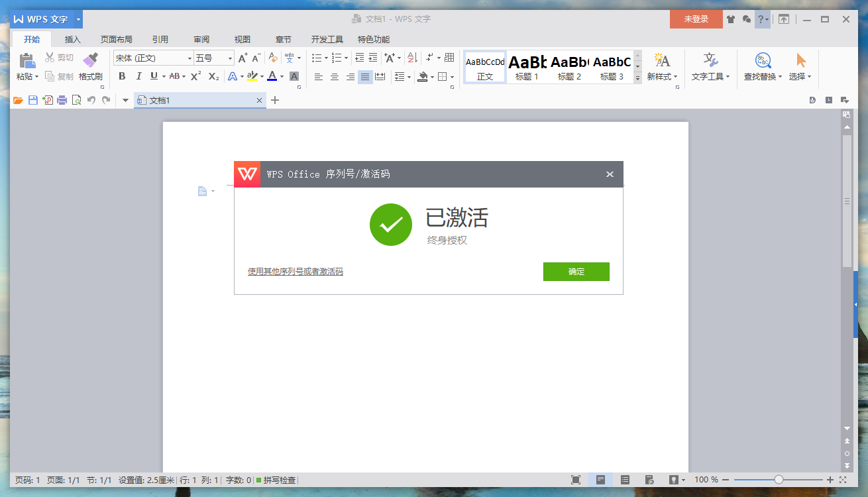
Task: Switch to the 插入 tab
Action: (72, 39)
